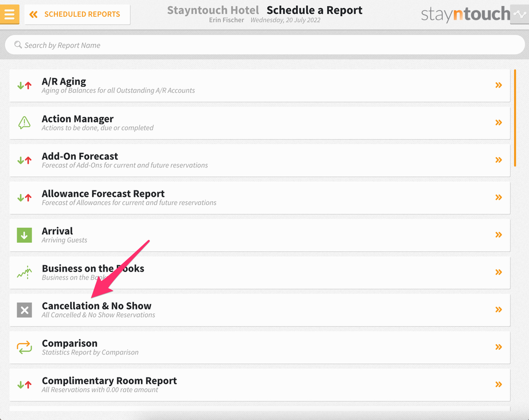Click the Complimentary Room Report arrows icon

click(24, 384)
